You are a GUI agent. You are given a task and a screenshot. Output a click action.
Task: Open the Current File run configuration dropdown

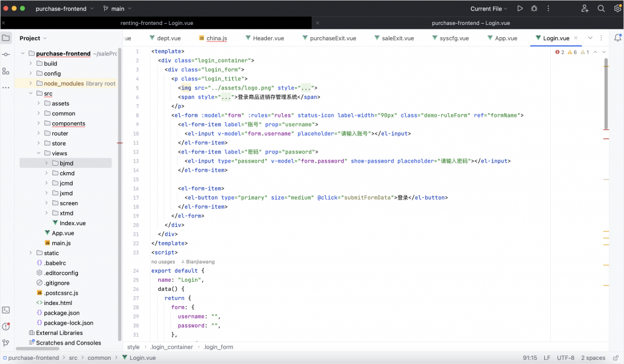point(490,9)
